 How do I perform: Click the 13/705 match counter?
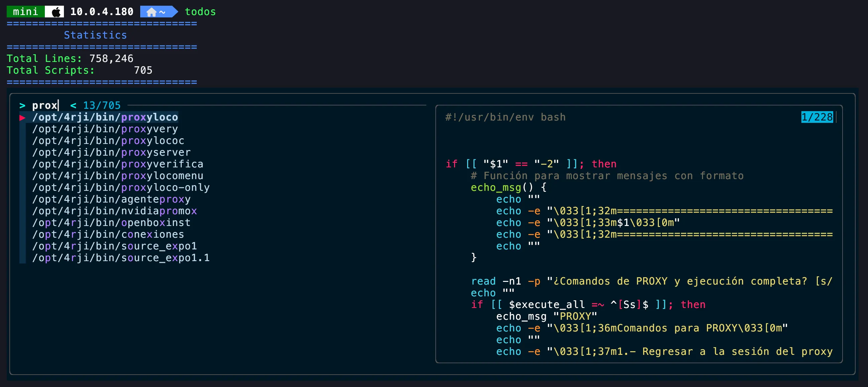coord(102,105)
